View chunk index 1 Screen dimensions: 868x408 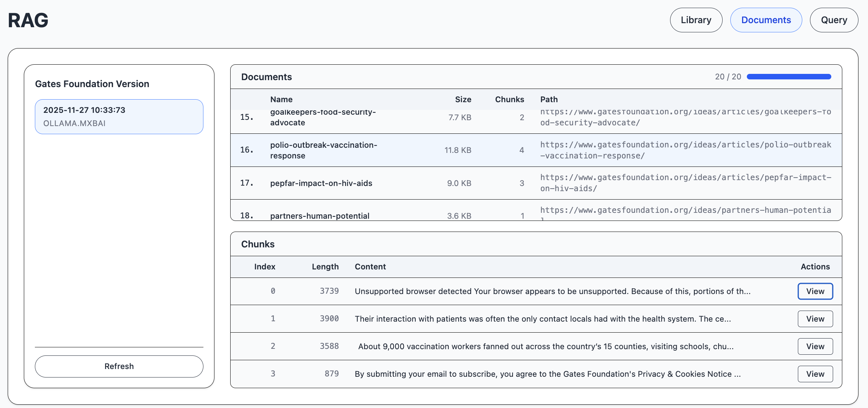[x=815, y=319]
